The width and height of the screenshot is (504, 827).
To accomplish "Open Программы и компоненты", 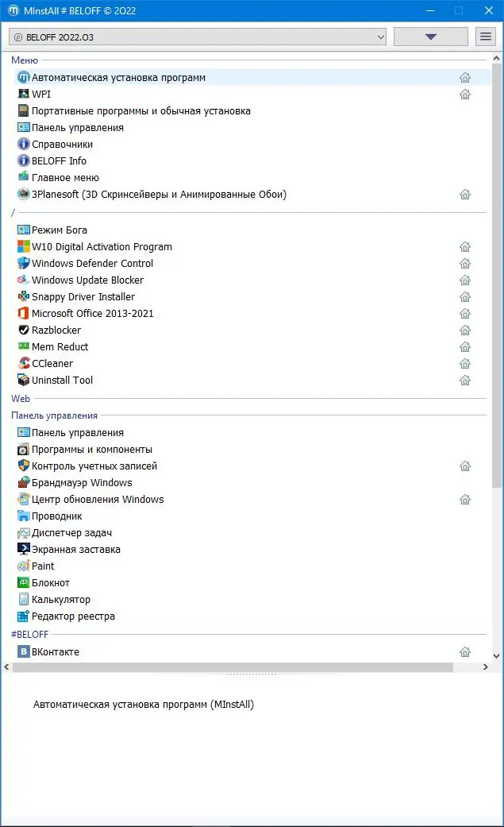I will click(92, 450).
